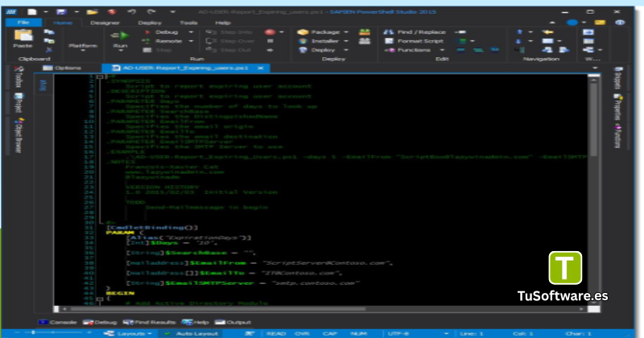Click the new file icon in title bar
Screen dimensions: 644x338
[x=32, y=12]
